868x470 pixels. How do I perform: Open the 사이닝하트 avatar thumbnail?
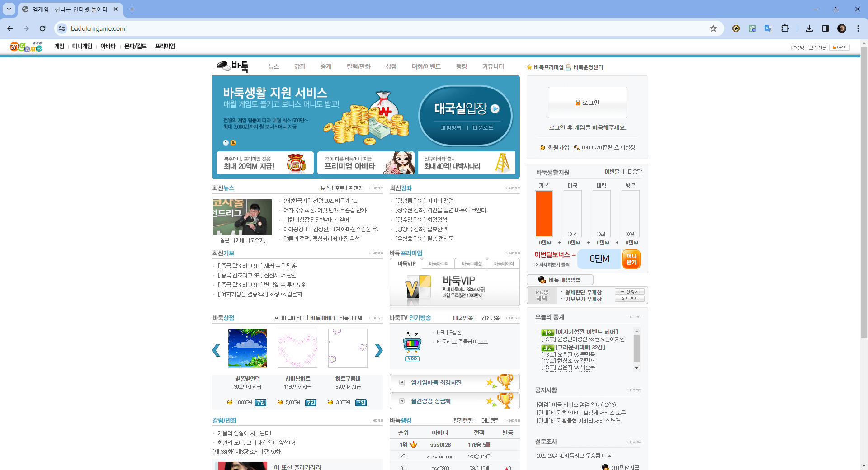[297, 348]
